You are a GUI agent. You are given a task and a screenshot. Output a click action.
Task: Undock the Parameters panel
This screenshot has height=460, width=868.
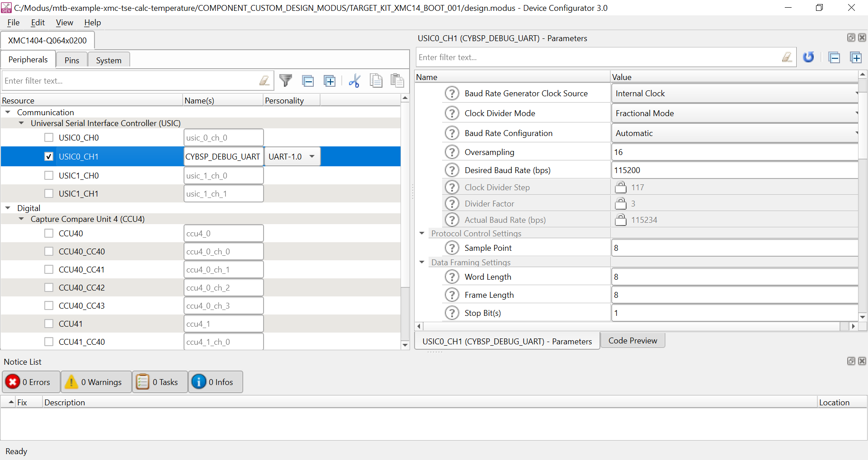[851, 38]
